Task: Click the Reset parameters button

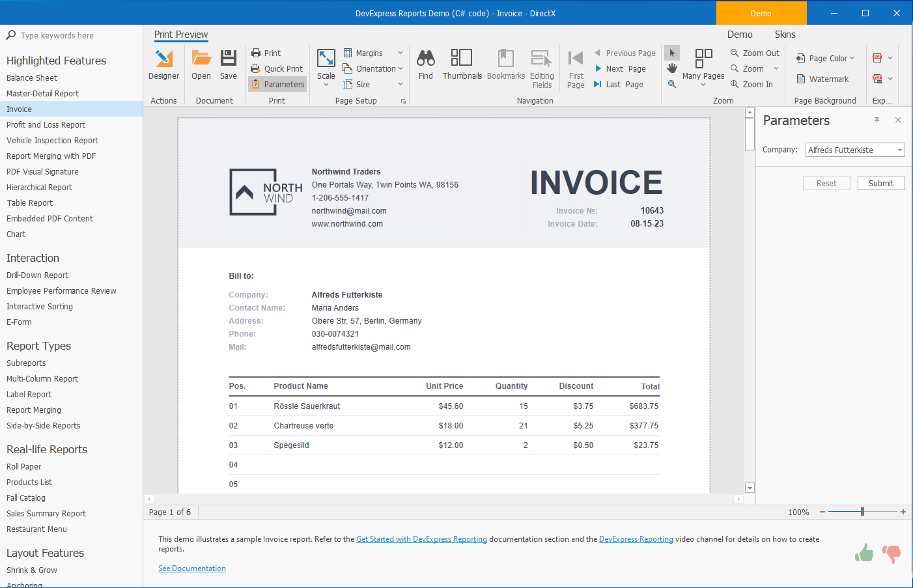Action: tap(826, 183)
